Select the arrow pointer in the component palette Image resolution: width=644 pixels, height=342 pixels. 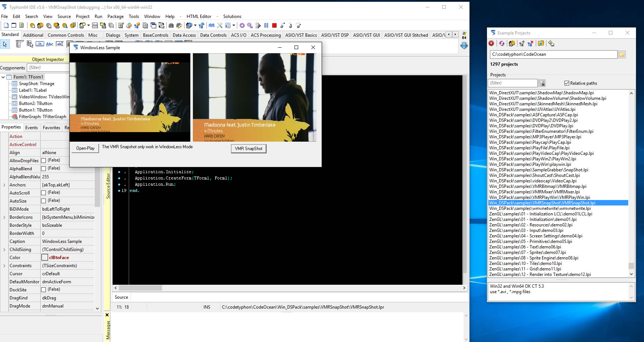5,44
